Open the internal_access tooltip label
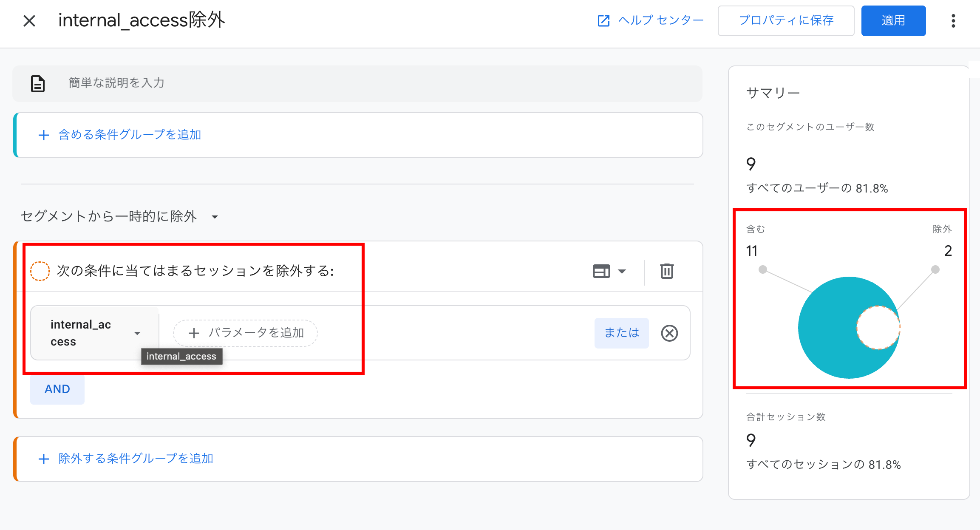Image resolution: width=980 pixels, height=530 pixels. coord(181,357)
